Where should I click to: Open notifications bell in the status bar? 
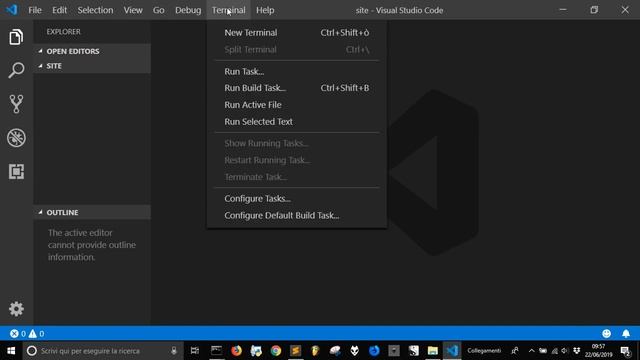pyautogui.click(x=626, y=333)
